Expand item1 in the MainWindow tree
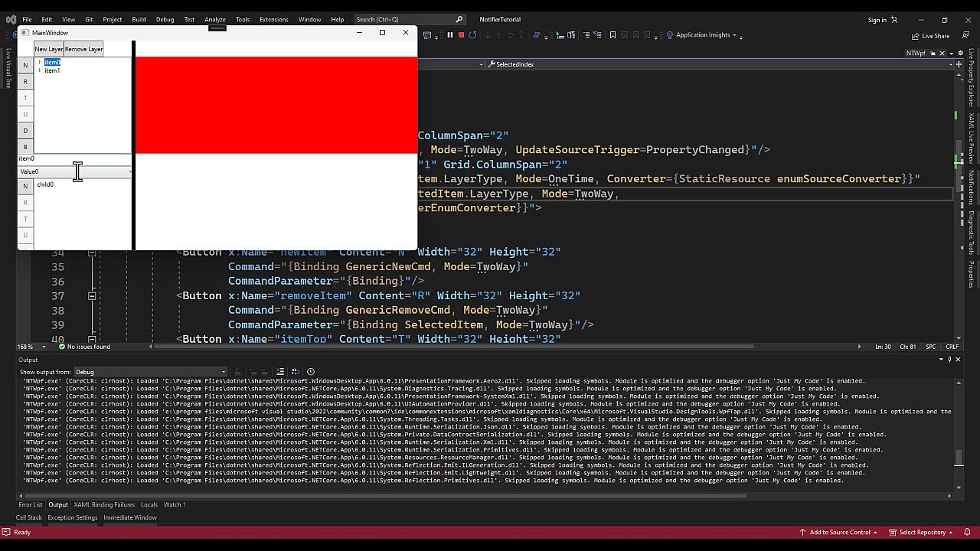Screen dimensions: 980x551 click(x=40, y=70)
